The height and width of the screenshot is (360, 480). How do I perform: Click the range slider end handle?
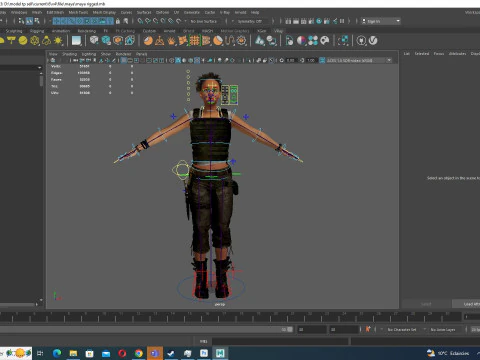click(290, 329)
